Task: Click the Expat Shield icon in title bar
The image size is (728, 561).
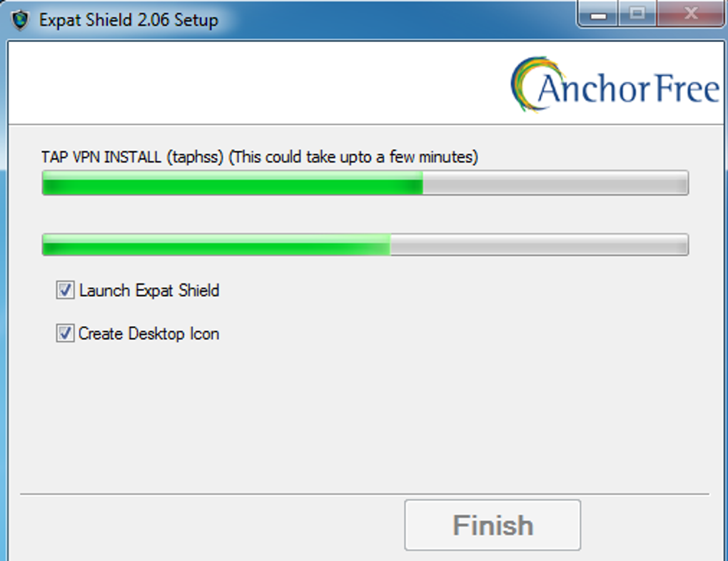Action: pos(20,20)
